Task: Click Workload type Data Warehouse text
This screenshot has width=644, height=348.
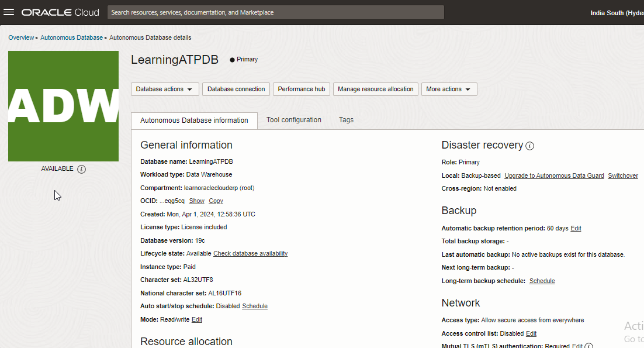Action: click(x=186, y=175)
